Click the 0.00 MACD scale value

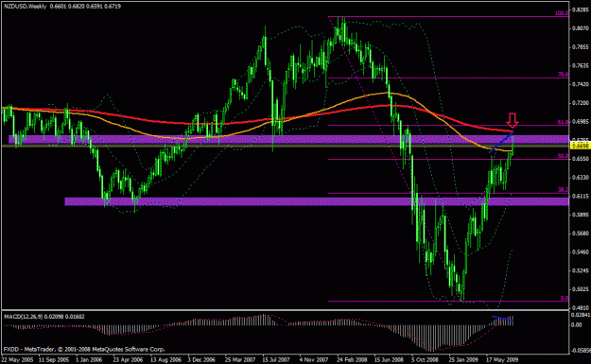pyautogui.click(x=577, y=324)
